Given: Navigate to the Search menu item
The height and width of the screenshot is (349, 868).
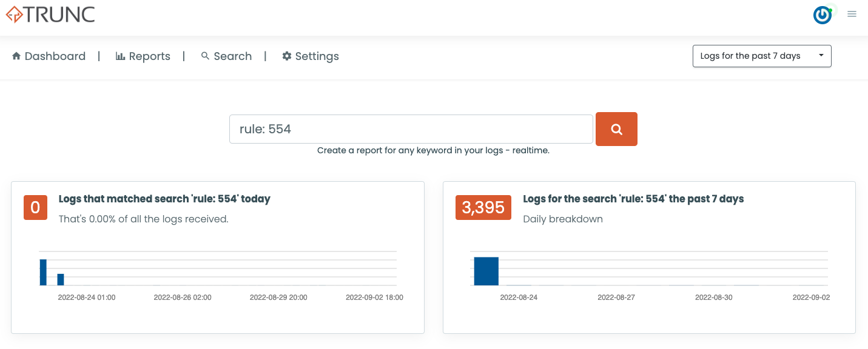Looking at the screenshot, I should pyautogui.click(x=232, y=56).
